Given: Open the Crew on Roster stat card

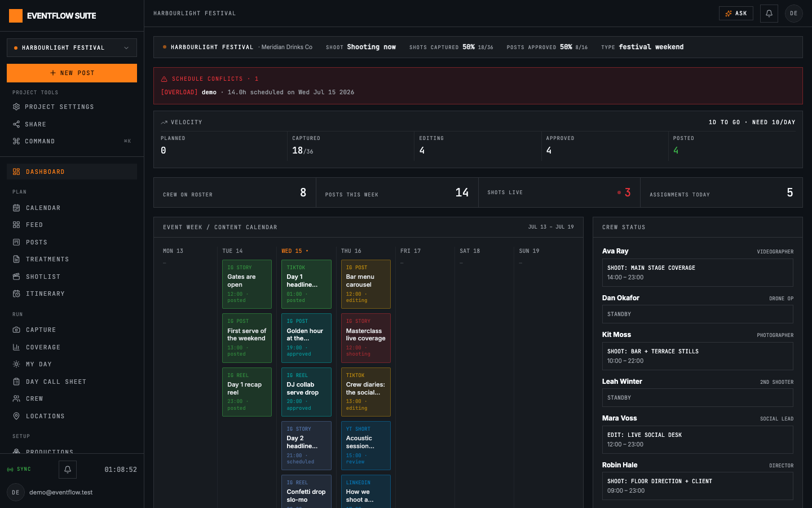Looking at the screenshot, I should [235, 192].
